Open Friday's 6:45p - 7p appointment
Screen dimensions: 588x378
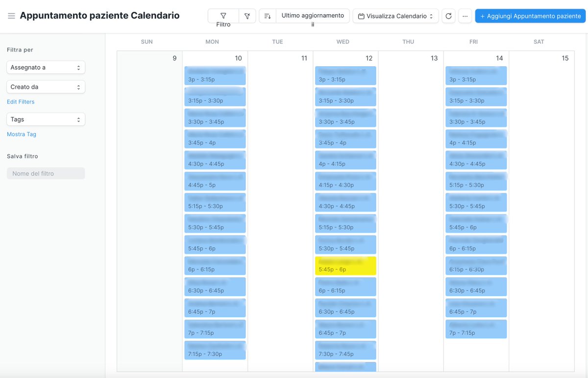click(x=476, y=308)
